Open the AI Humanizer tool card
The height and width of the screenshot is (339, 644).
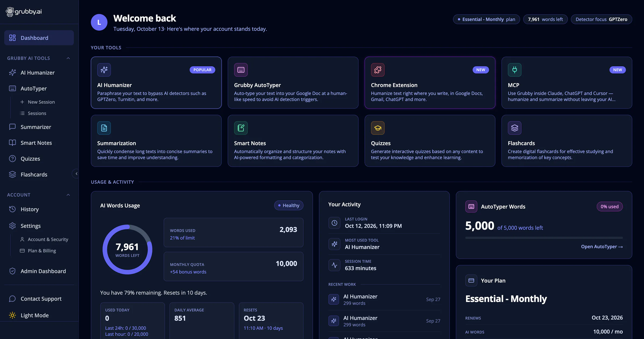(156, 83)
